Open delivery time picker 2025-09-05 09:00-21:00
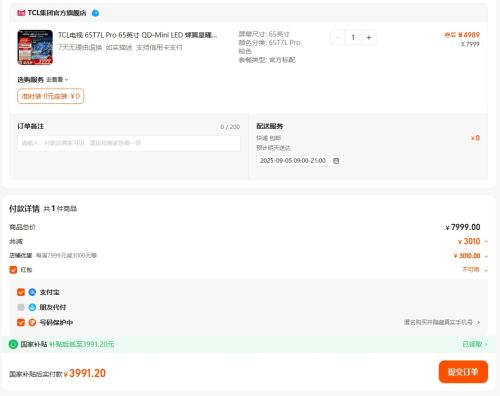This screenshot has height=396, width=500. (x=299, y=161)
